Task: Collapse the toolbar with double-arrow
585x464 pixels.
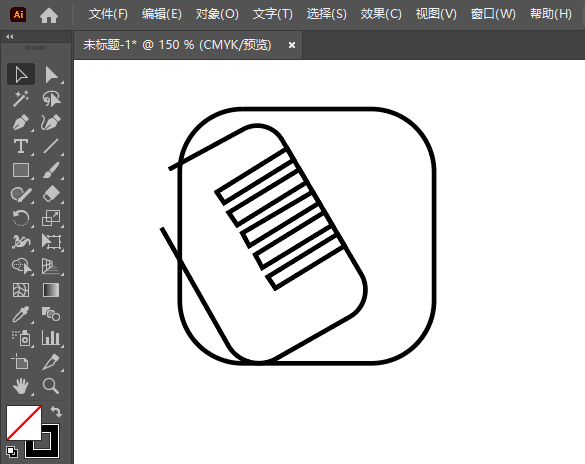Action: (10, 37)
